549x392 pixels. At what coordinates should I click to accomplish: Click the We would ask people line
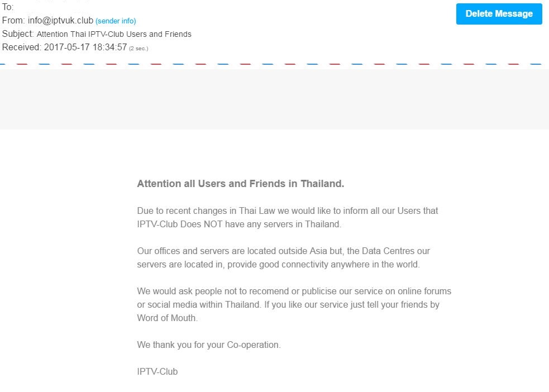[x=294, y=291]
